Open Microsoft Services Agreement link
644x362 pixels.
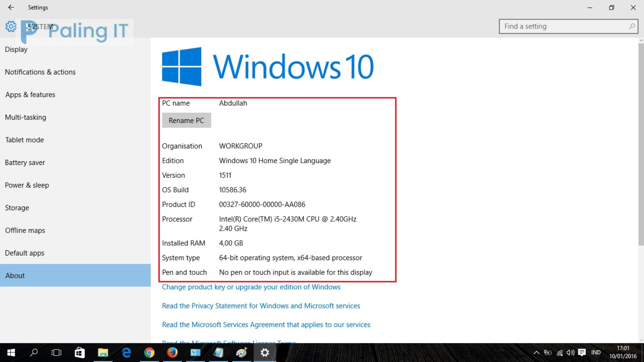266,324
